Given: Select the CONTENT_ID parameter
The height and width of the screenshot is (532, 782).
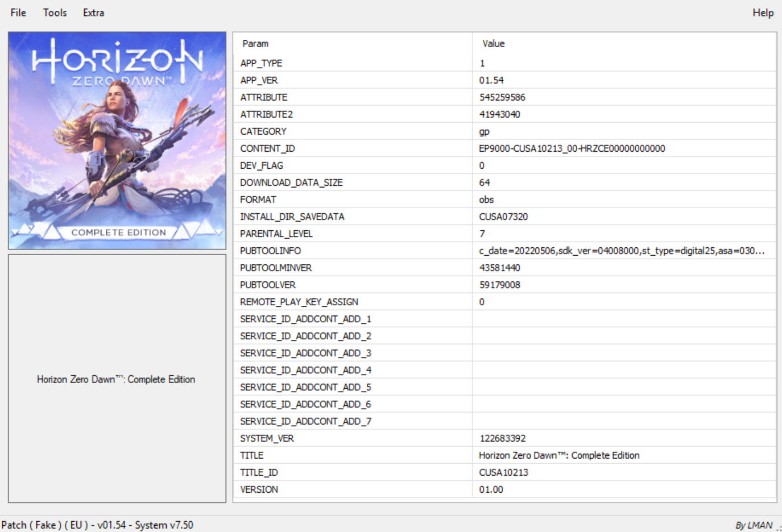Looking at the screenshot, I should click(x=267, y=148).
